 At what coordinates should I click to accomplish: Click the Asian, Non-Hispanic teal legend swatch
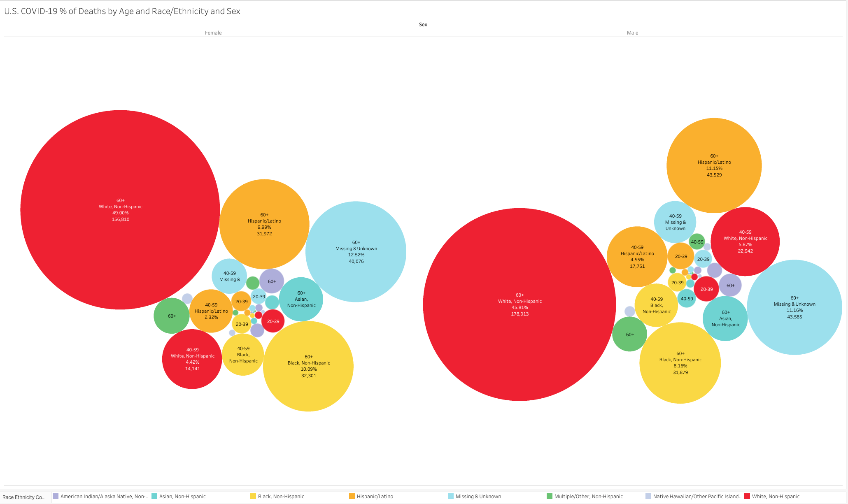[x=154, y=496]
